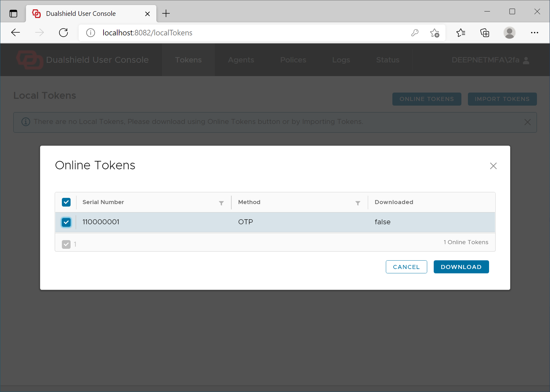Screen dimensions: 550x392
Task: Toggle the selected-count checkbox in footer
Action: click(x=66, y=244)
